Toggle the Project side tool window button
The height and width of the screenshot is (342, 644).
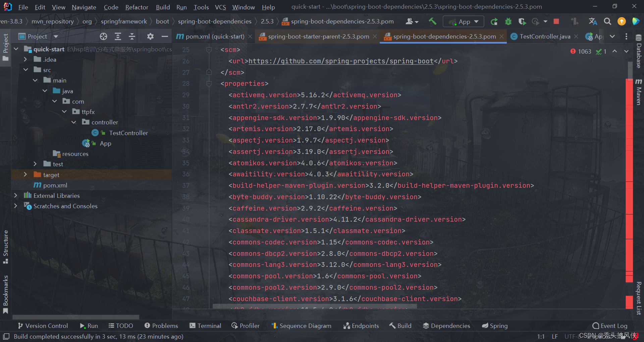[x=5, y=47]
